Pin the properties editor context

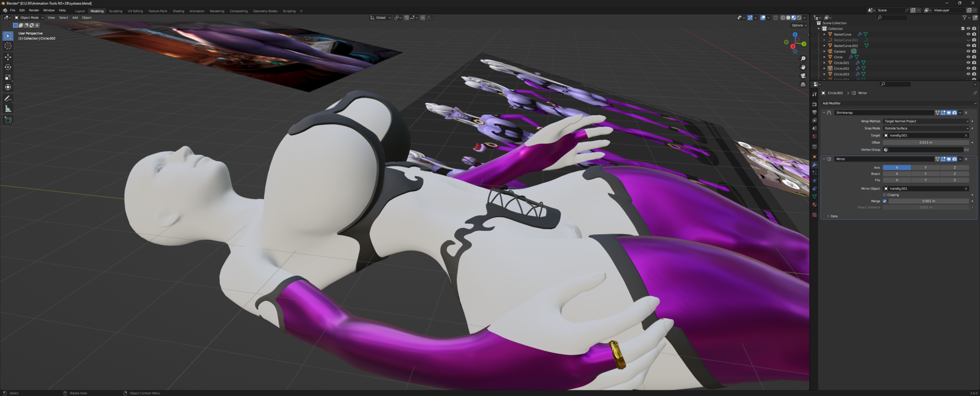tap(974, 93)
